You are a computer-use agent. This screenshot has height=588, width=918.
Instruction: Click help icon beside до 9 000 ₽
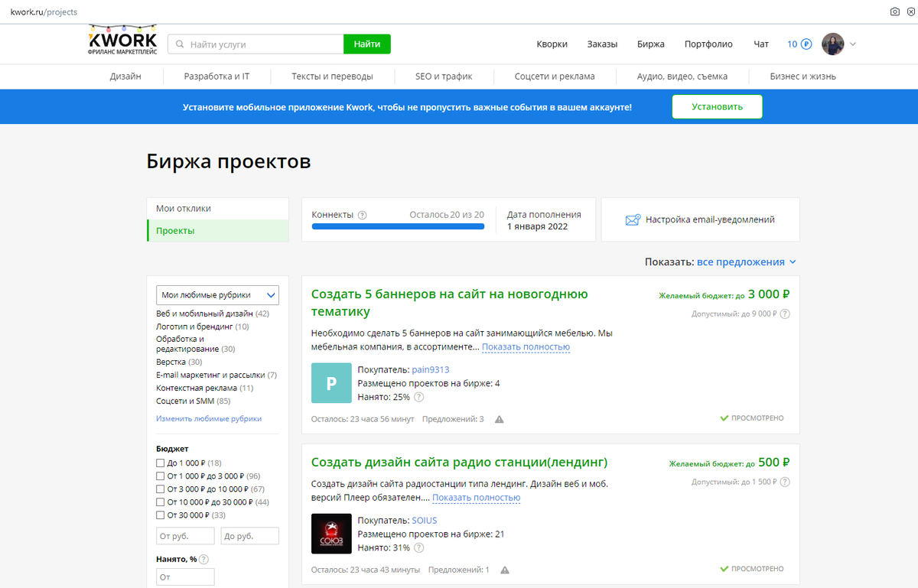(785, 313)
